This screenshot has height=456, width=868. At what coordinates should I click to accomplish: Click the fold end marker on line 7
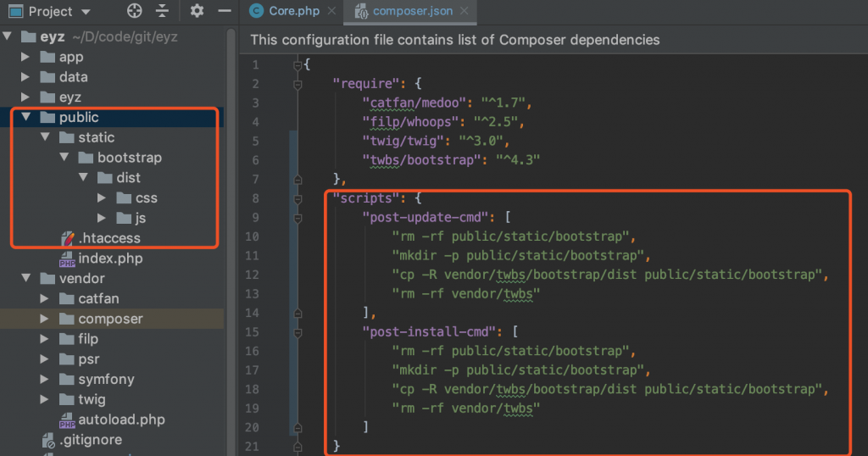tap(298, 180)
